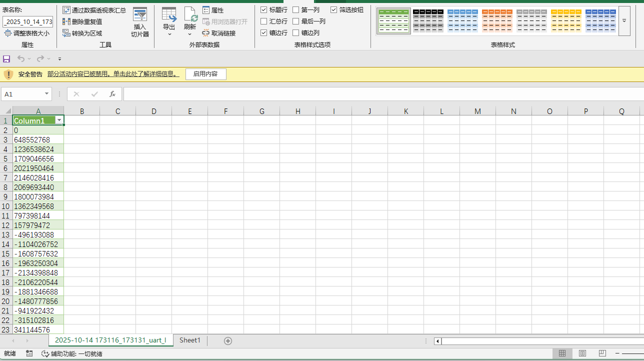Screen dimensions: 644x361
Task: Enable the 汇总行 total row checkbox
Action: (x=264, y=21)
